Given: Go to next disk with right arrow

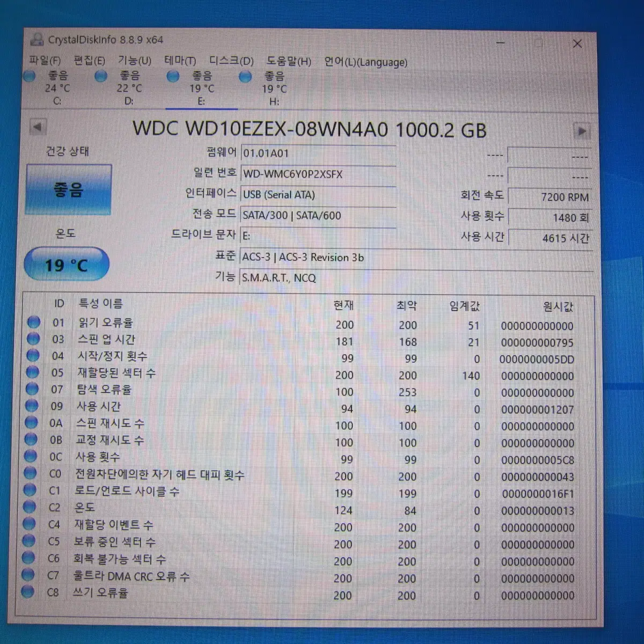Looking at the screenshot, I should 581,131.
